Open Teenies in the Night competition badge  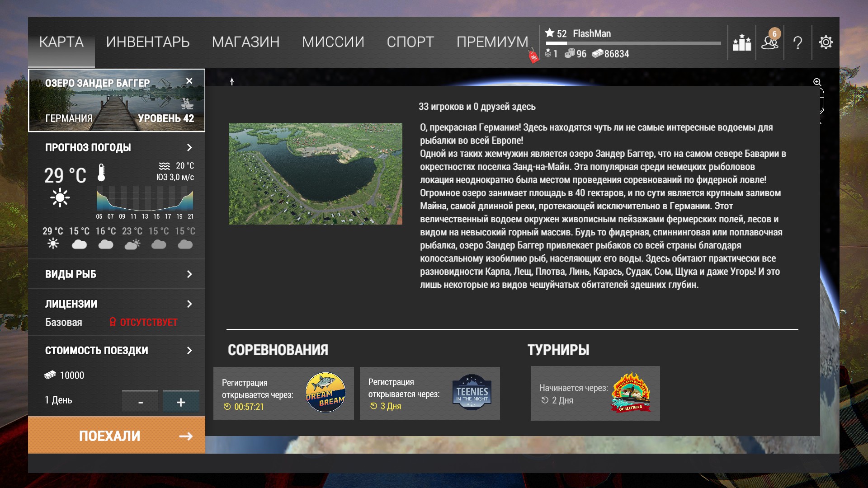pyautogui.click(x=472, y=392)
